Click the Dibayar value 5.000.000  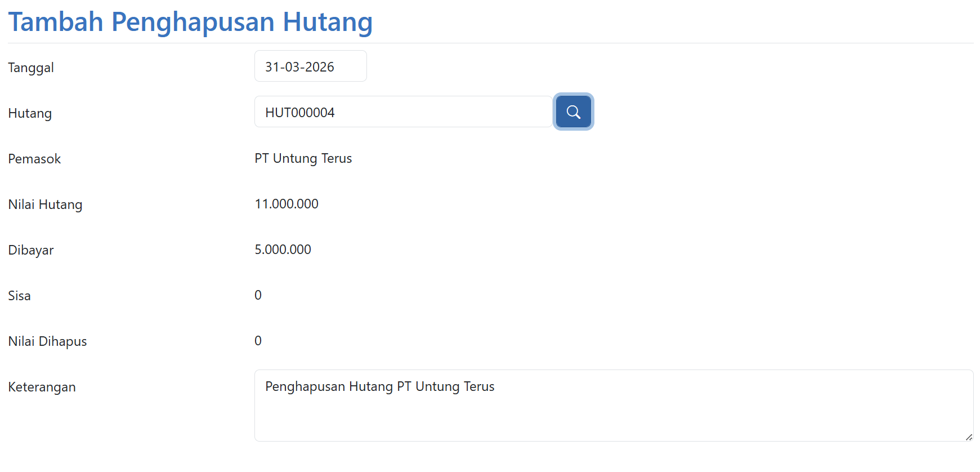tap(283, 250)
